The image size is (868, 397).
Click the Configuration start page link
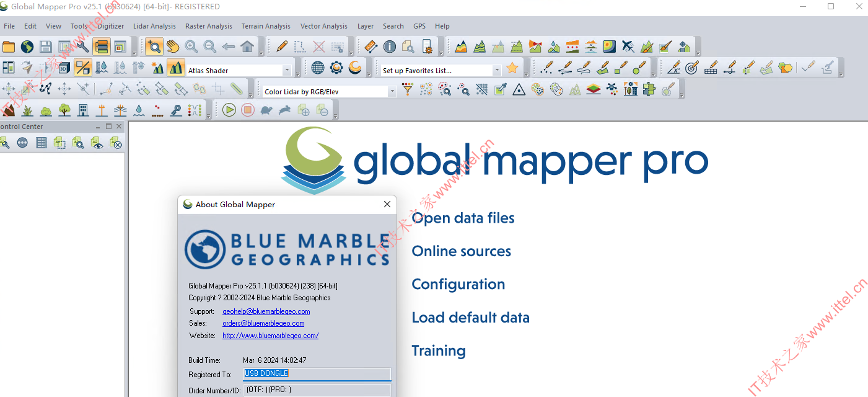[x=458, y=285]
